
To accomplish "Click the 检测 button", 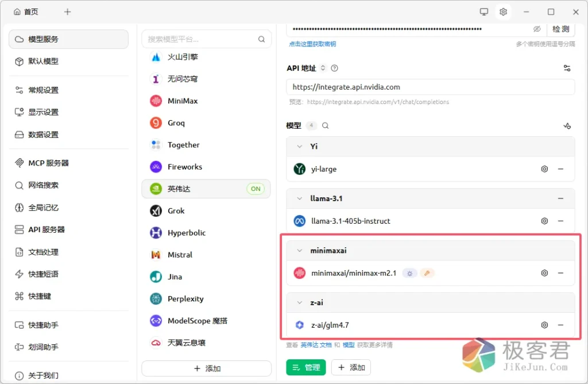I will (560, 29).
